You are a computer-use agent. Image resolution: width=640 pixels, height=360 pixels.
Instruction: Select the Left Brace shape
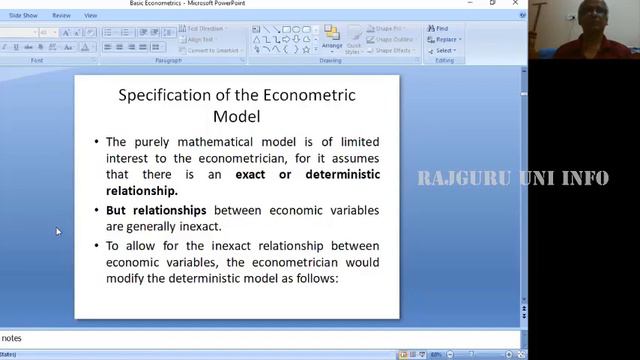[286, 50]
